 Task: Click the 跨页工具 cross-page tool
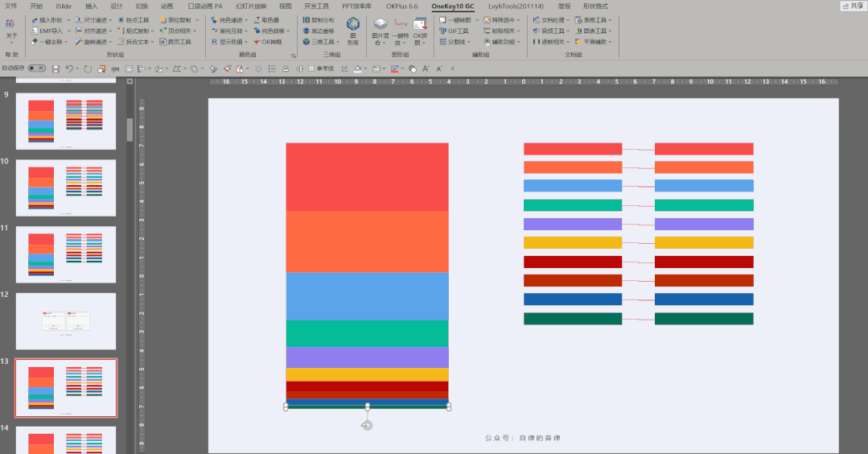pyautogui.click(x=175, y=42)
